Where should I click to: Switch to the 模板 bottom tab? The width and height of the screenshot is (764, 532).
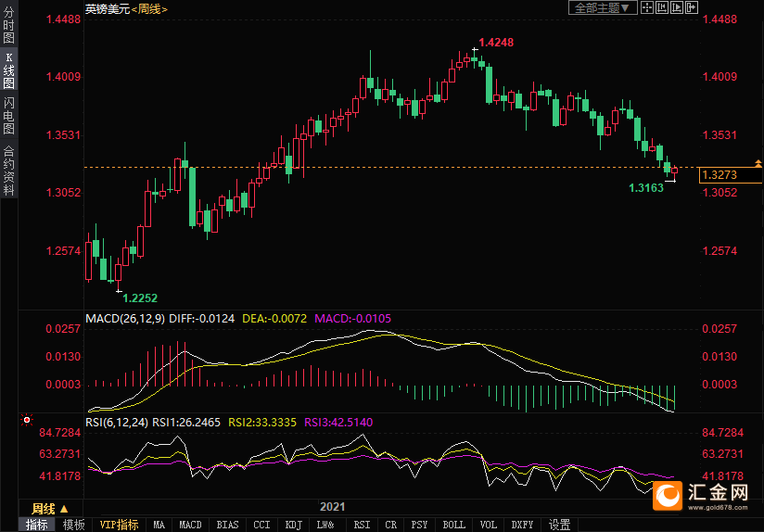point(73,525)
